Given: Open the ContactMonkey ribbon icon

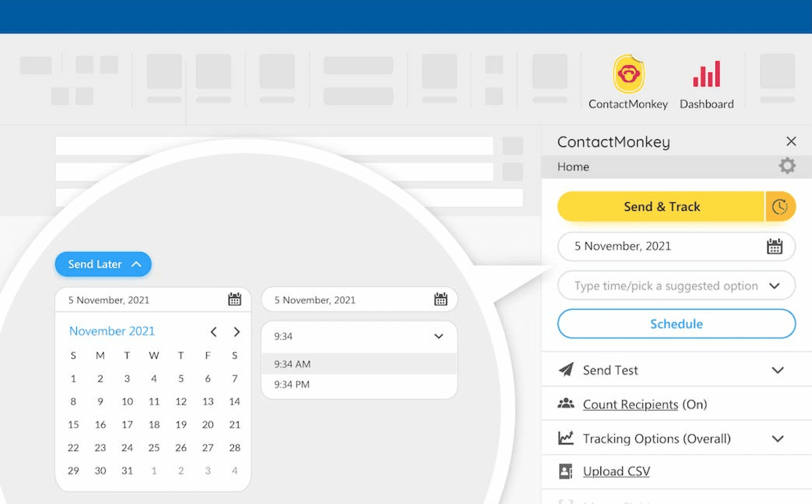Looking at the screenshot, I should (x=628, y=74).
